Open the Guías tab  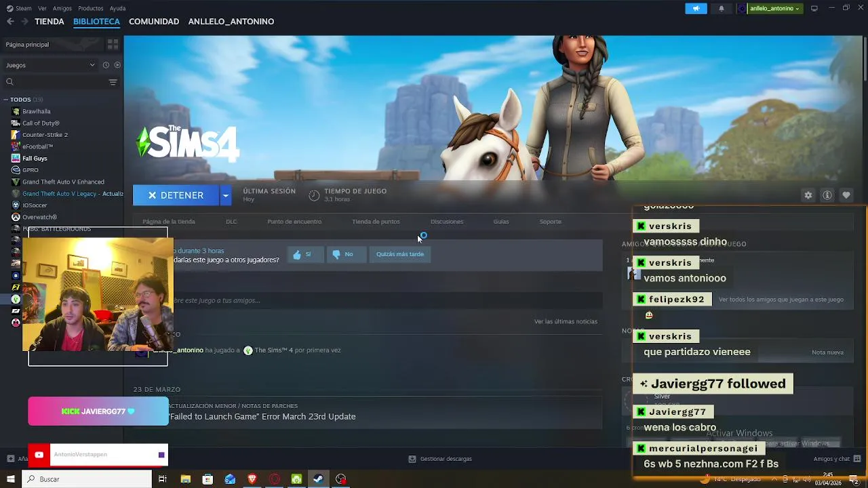coord(501,222)
